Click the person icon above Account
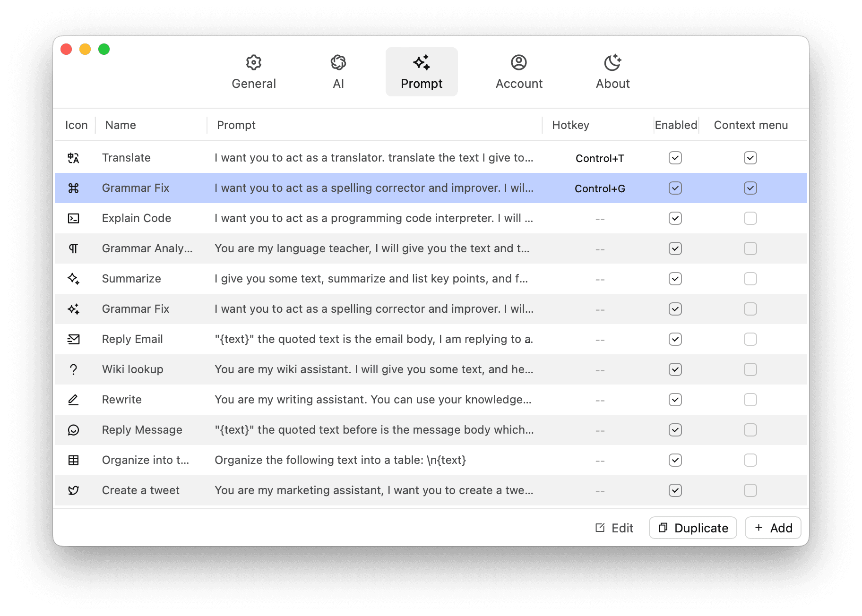Viewport: 862px width, 616px height. point(519,62)
